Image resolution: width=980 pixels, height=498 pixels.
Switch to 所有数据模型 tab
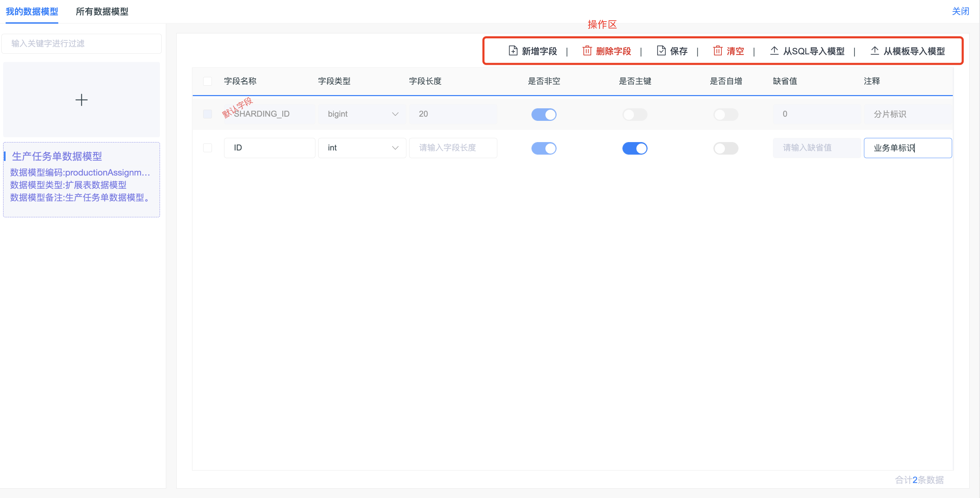pos(102,11)
